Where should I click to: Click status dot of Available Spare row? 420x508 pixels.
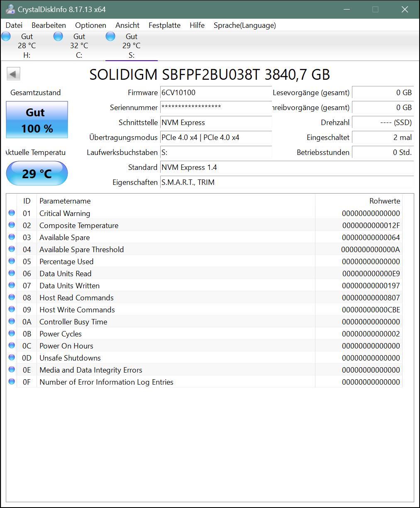pos(12,237)
